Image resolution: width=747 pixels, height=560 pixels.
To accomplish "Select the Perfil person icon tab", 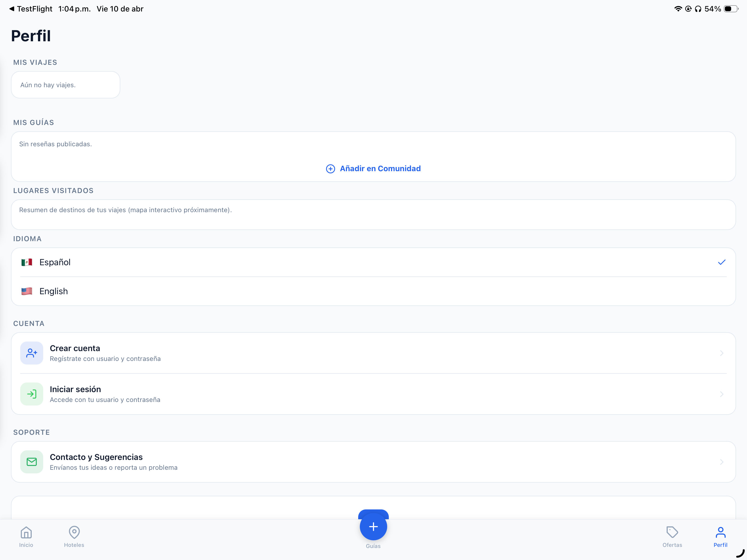I will pos(720,533).
